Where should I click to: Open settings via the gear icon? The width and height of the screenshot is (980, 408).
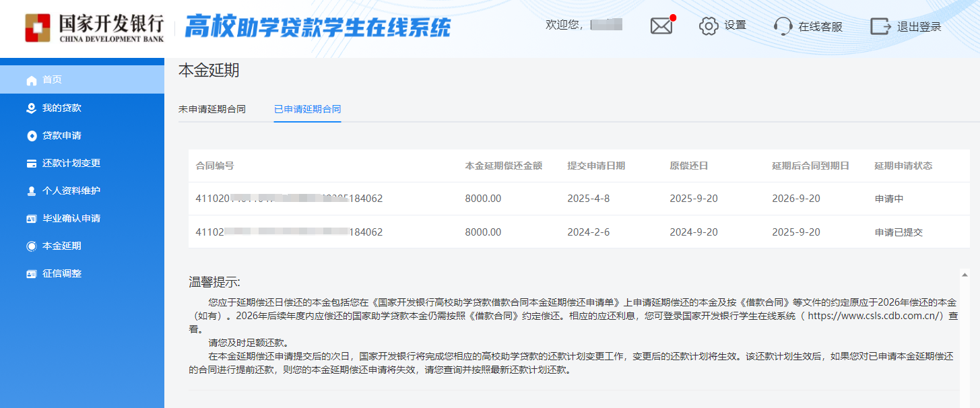click(x=709, y=26)
